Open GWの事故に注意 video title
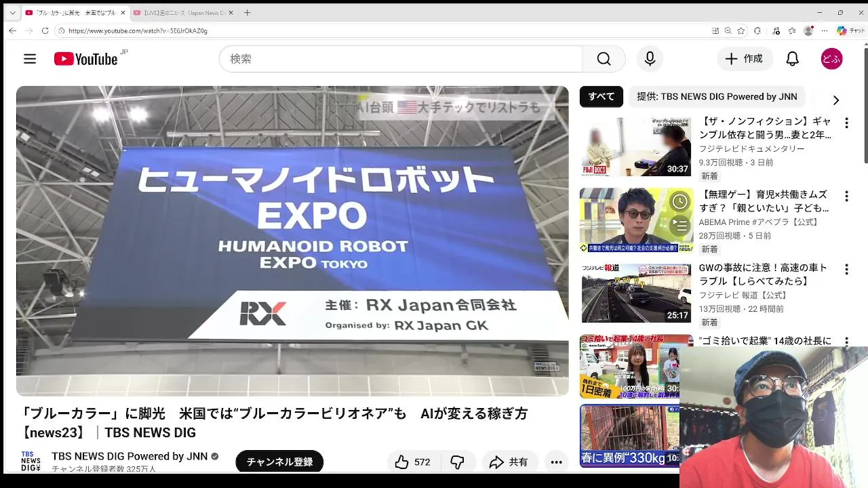The height and width of the screenshot is (488, 868). pyautogui.click(x=764, y=274)
